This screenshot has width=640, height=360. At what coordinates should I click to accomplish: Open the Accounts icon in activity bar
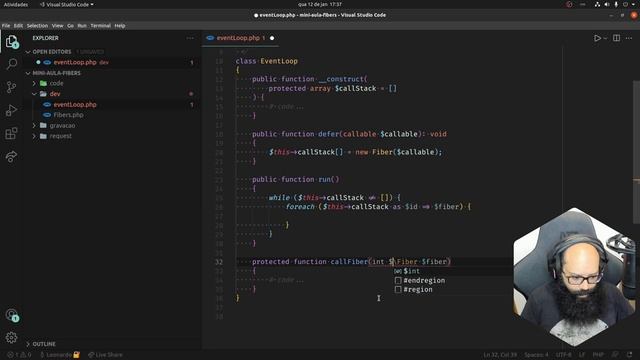11,315
